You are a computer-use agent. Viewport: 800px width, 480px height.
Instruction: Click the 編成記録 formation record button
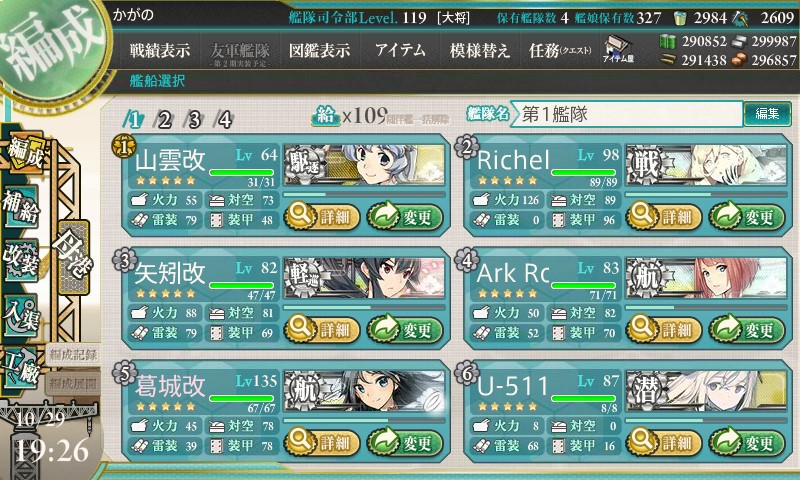(73, 355)
